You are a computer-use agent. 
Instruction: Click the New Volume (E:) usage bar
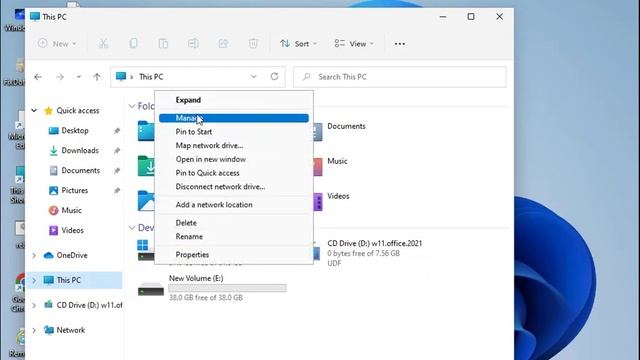[227, 289]
